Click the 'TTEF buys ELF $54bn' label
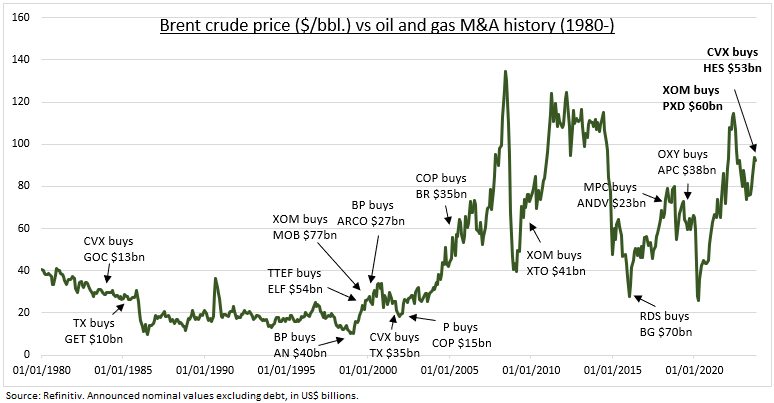774x403 pixels. pos(295,281)
